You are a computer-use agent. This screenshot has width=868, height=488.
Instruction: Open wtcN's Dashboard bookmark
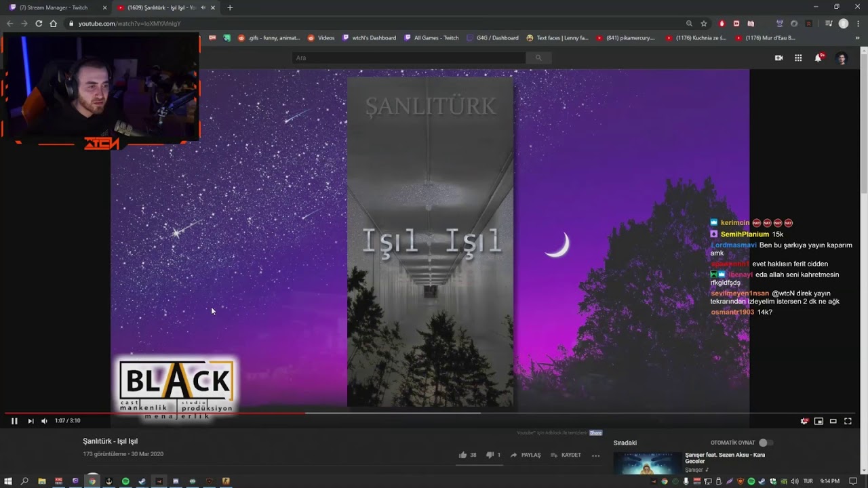point(370,38)
